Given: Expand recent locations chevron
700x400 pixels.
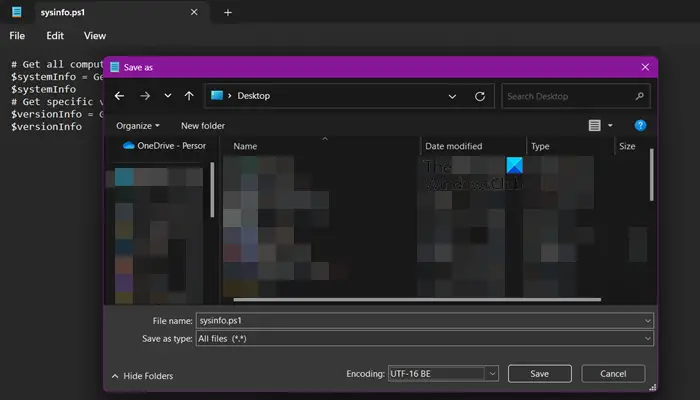Looking at the screenshot, I should pyautogui.click(x=166, y=96).
